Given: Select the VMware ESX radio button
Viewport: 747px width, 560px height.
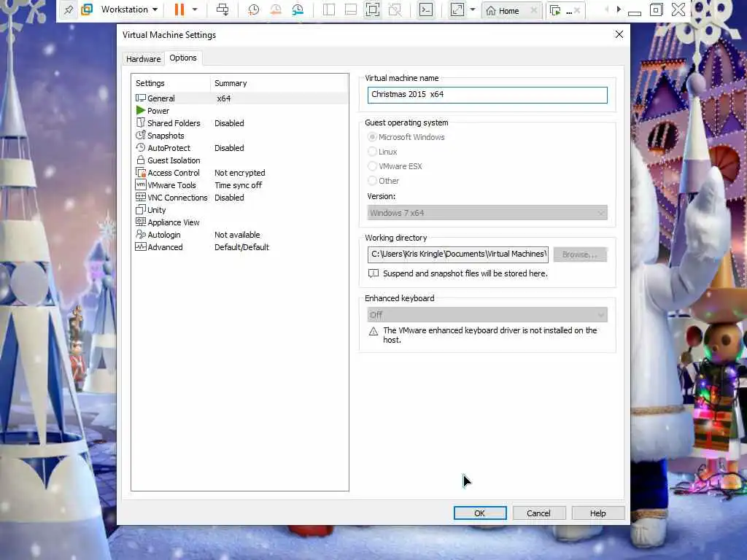Looking at the screenshot, I should pyautogui.click(x=372, y=166).
